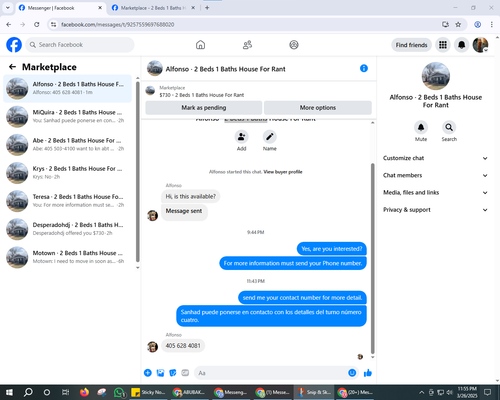The image size is (500, 400).
Task: Open View buyer profile link
Action: [283, 172]
